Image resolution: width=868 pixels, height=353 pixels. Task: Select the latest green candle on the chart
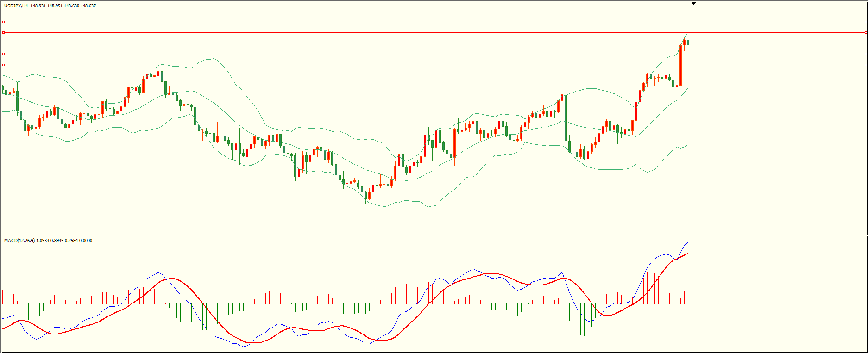(688, 42)
